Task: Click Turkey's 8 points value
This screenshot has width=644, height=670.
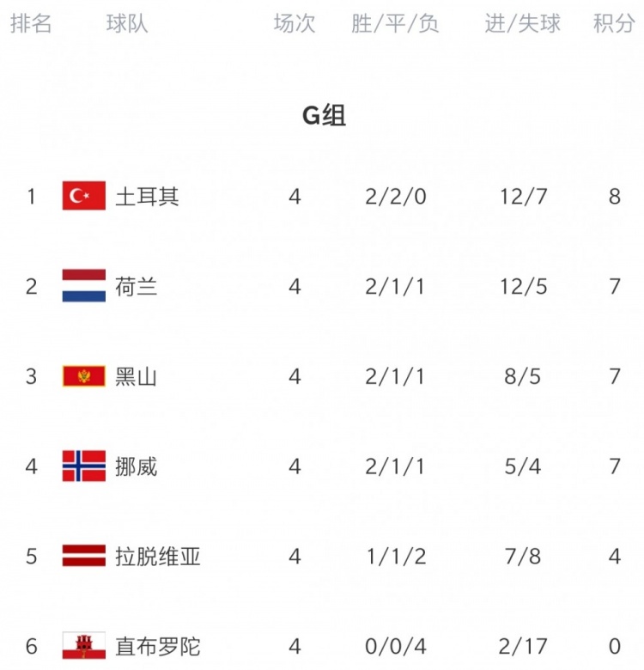Action: [x=615, y=197]
